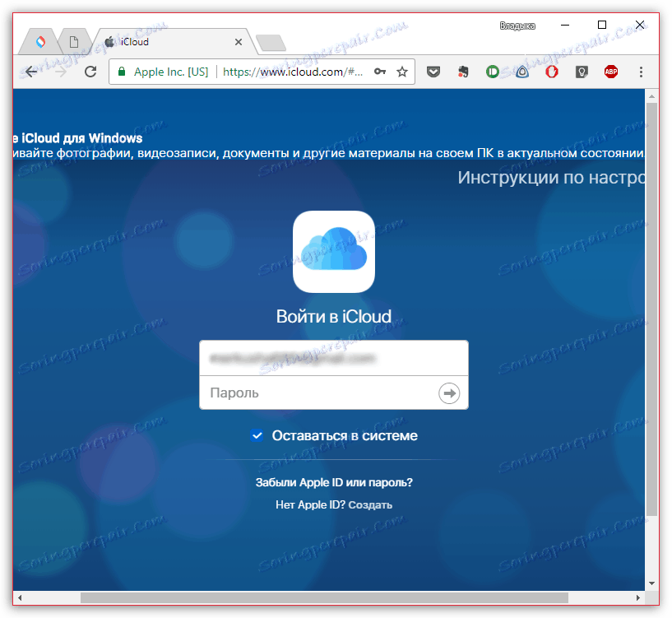
Task: Click vertical scrollbar up arrow
Action: pos(651,96)
